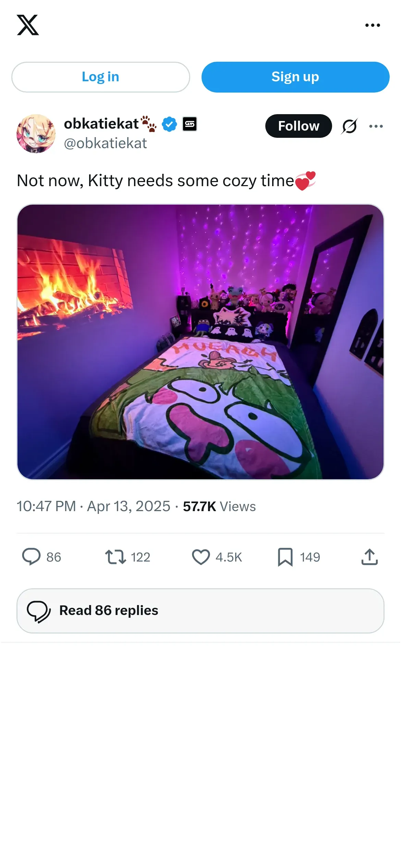Open the top header more options menu
The width and height of the screenshot is (401, 868).
(x=373, y=25)
